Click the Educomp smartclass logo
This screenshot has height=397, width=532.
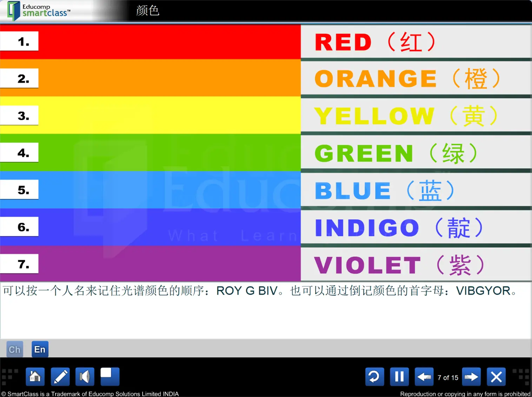39,11
